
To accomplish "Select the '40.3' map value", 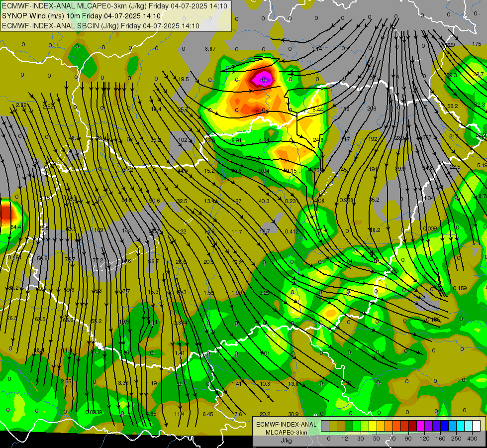I will click(264, 201).
